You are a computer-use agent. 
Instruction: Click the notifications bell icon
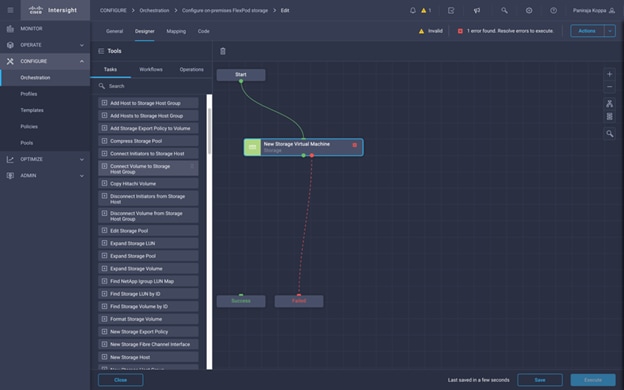[x=413, y=11]
